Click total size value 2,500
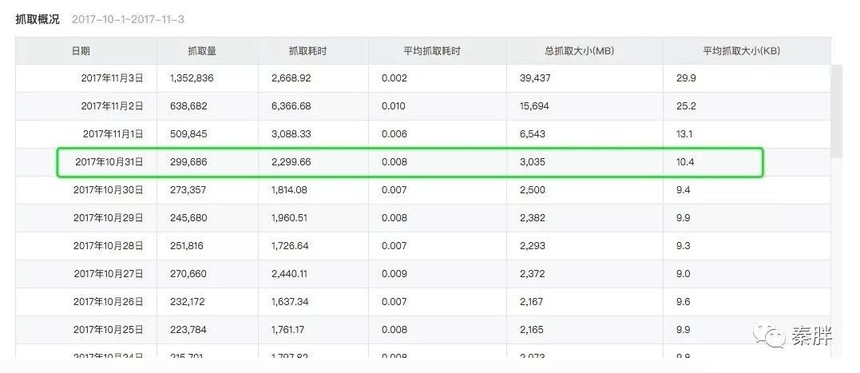The height and width of the screenshot is (373, 860). (x=533, y=190)
